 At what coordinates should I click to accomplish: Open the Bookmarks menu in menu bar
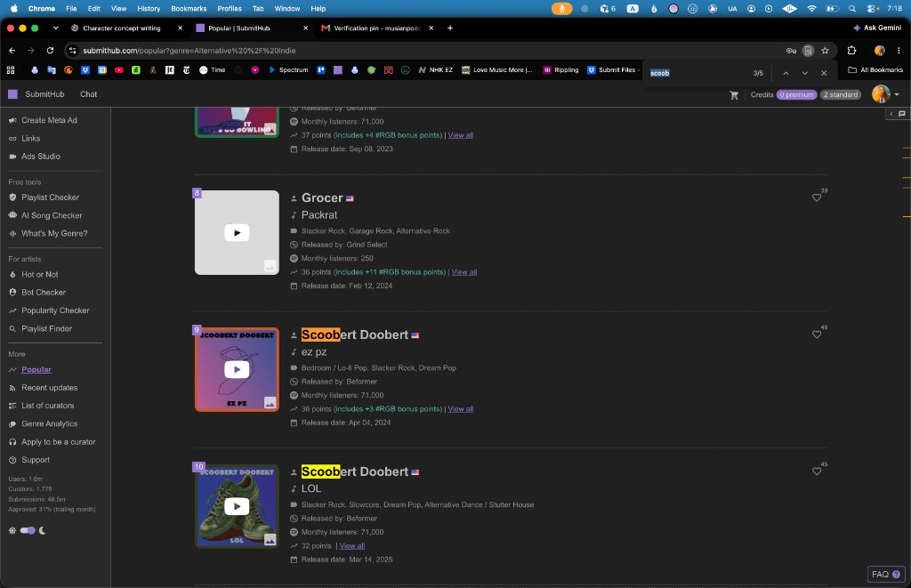[x=189, y=9]
